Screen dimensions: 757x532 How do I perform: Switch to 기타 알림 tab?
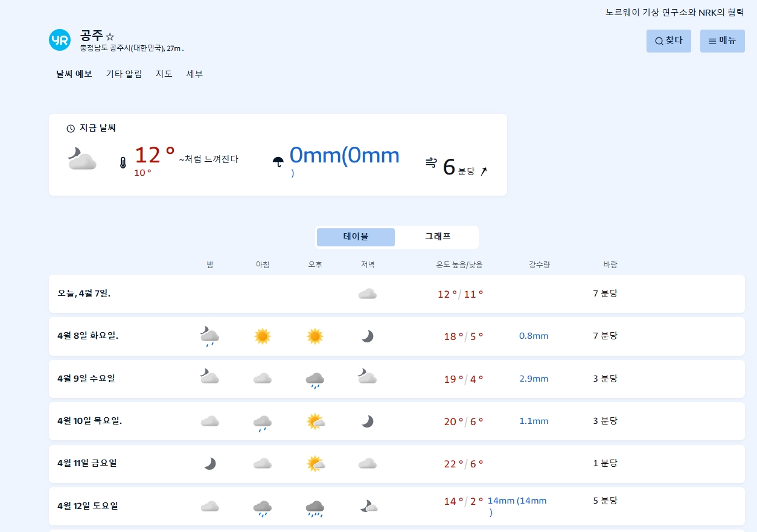tap(124, 74)
